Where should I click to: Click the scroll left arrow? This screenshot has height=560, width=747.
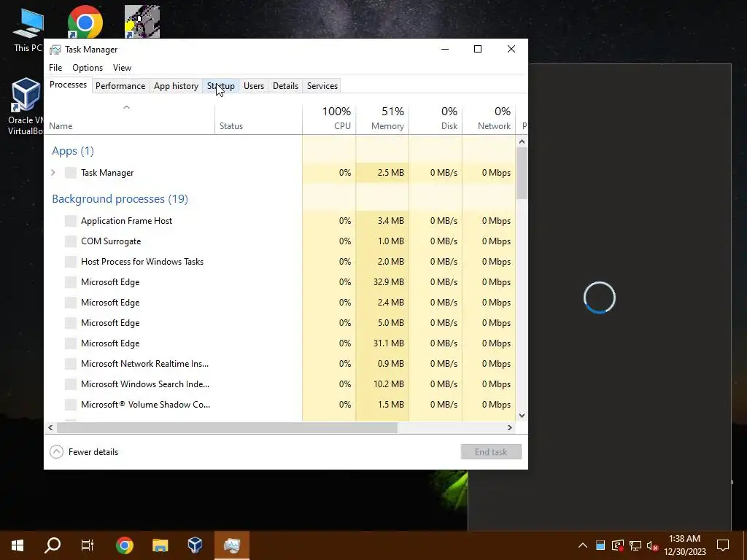[50, 427]
